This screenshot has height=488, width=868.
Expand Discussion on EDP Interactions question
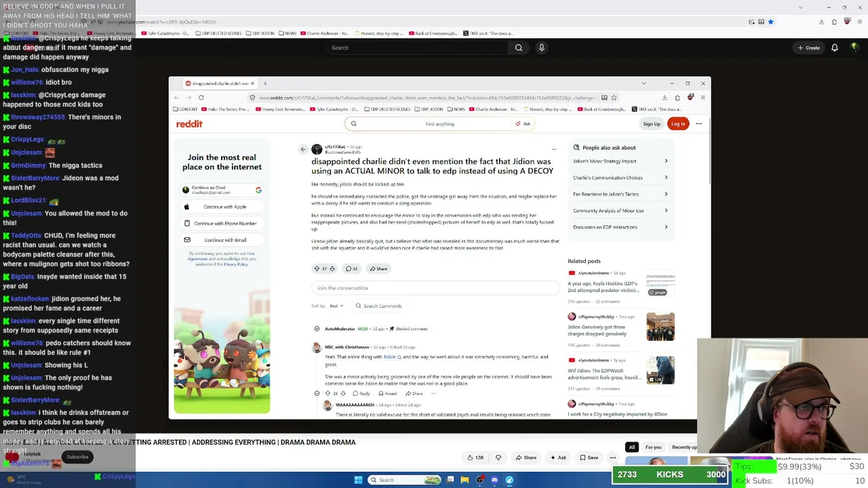point(620,227)
